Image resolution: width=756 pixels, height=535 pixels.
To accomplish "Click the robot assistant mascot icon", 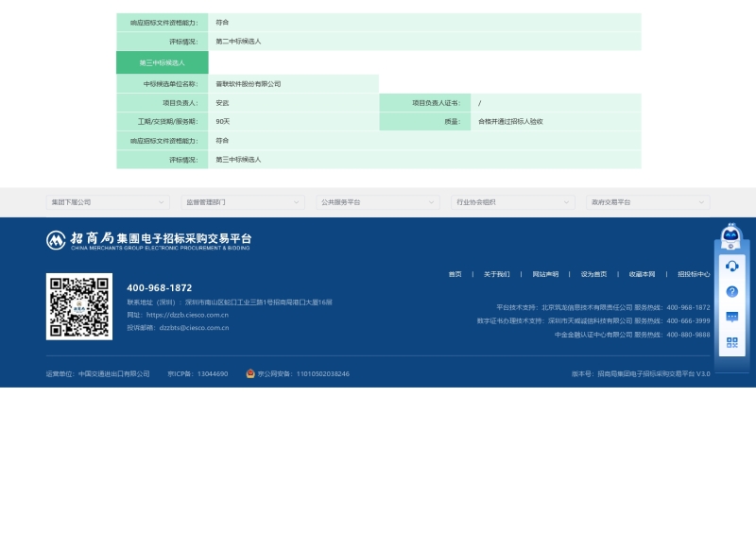I will [x=730, y=236].
